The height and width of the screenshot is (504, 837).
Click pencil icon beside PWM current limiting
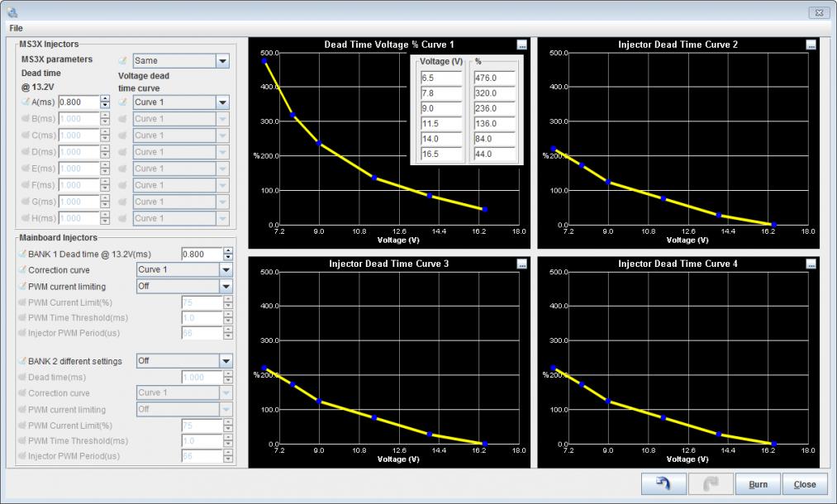tap(21, 287)
